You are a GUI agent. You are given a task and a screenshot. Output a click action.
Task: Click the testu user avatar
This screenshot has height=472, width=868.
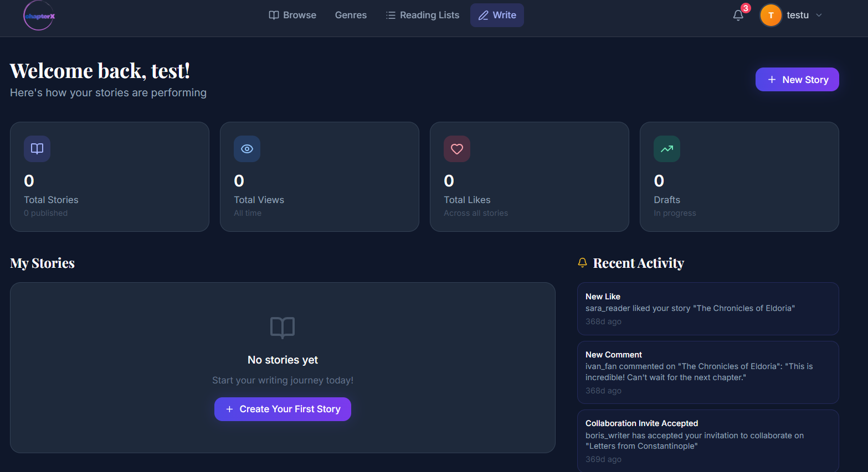click(771, 15)
